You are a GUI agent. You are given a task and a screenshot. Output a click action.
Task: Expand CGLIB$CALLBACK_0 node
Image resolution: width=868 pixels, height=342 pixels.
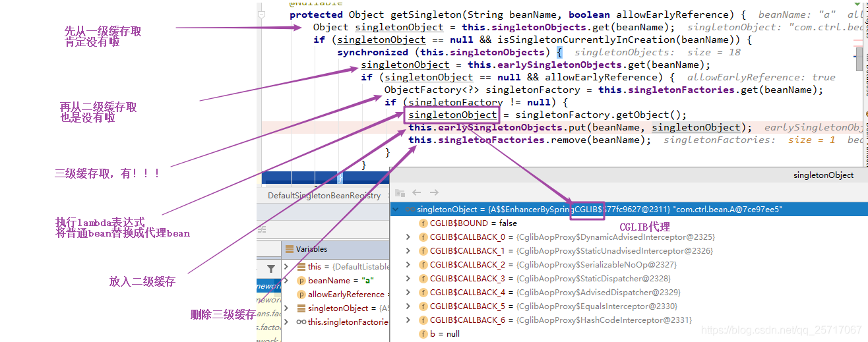tap(408, 237)
